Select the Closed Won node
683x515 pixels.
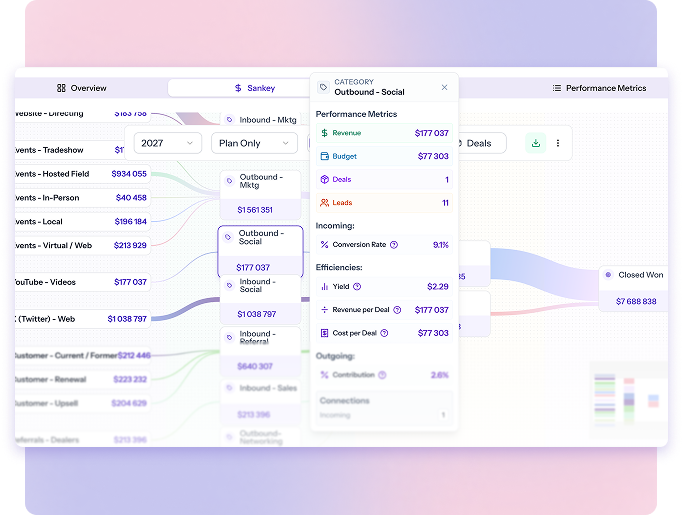click(x=634, y=286)
